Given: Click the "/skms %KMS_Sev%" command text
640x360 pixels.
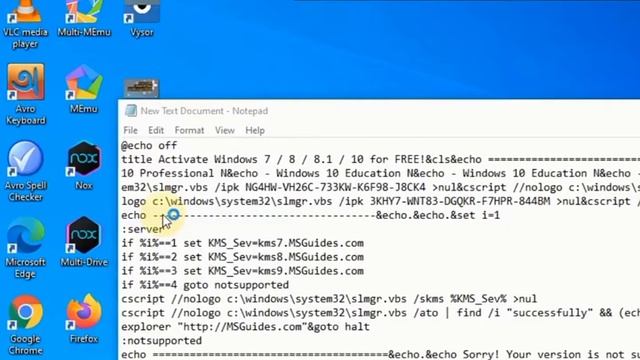Looking at the screenshot, I should point(460,299).
